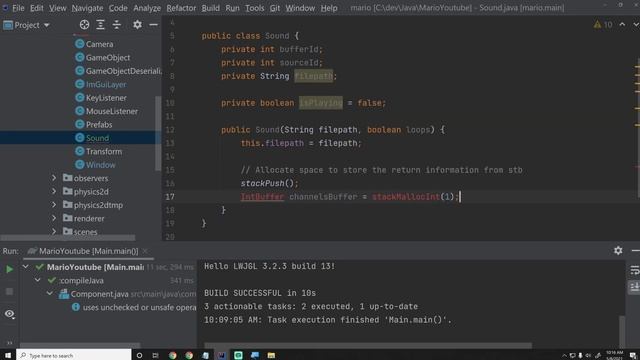Click the Project panel horizontal scrollbar
Viewport: 640px width, 360px height.
(x=68, y=238)
